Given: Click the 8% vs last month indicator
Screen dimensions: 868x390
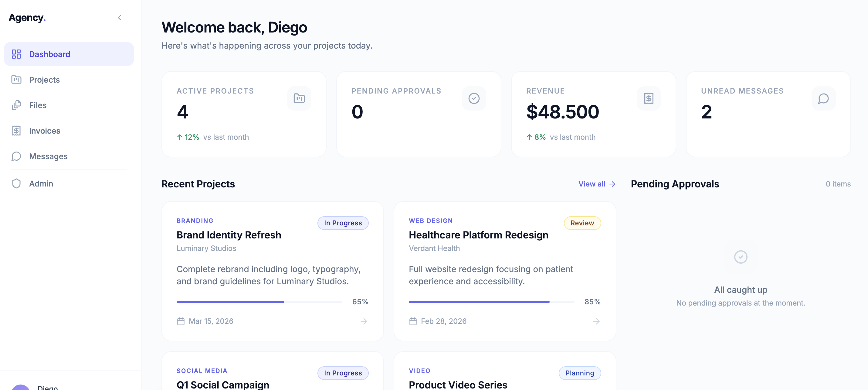Looking at the screenshot, I should coord(561,137).
